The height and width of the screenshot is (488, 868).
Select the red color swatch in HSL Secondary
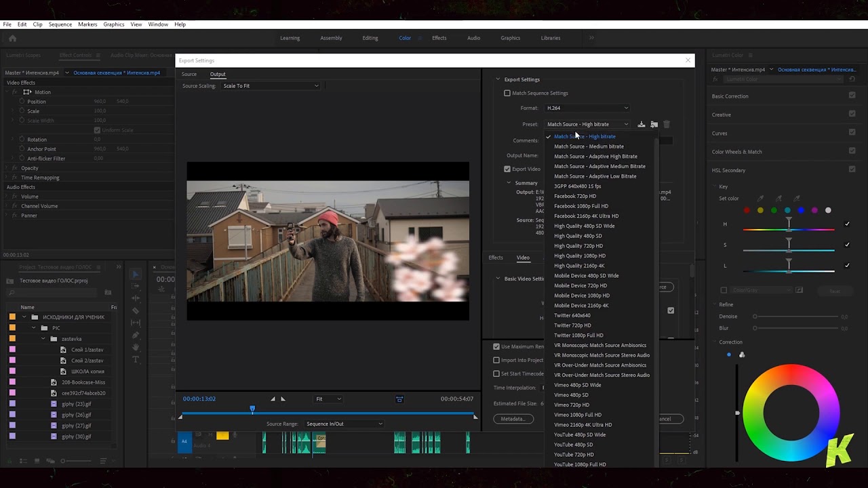(x=747, y=210)
